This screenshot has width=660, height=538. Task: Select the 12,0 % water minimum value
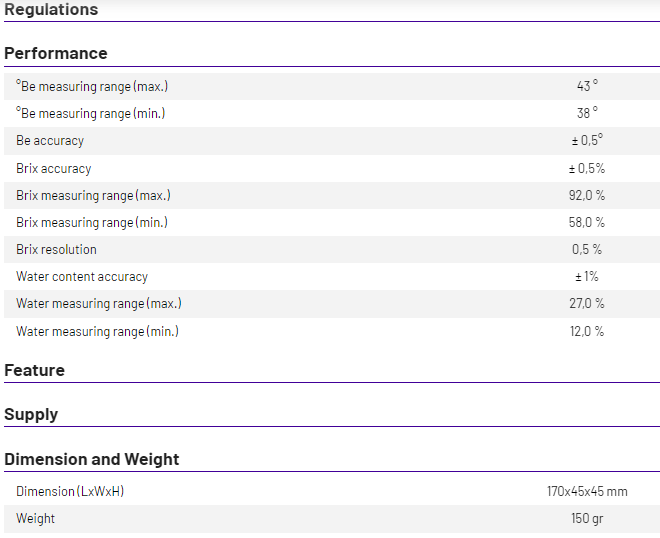[x=587, y=331]
